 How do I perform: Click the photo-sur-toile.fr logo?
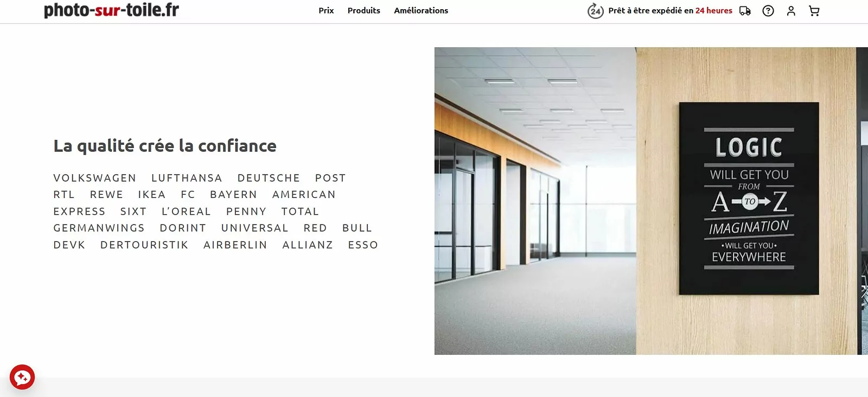tap(111, 10)
